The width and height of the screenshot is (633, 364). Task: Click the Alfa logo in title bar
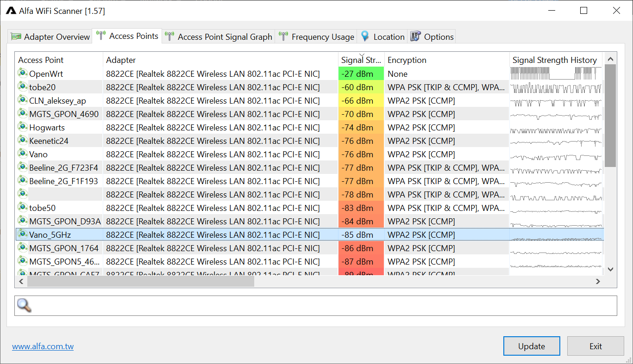pyautogui.click(x=11, y=11)
